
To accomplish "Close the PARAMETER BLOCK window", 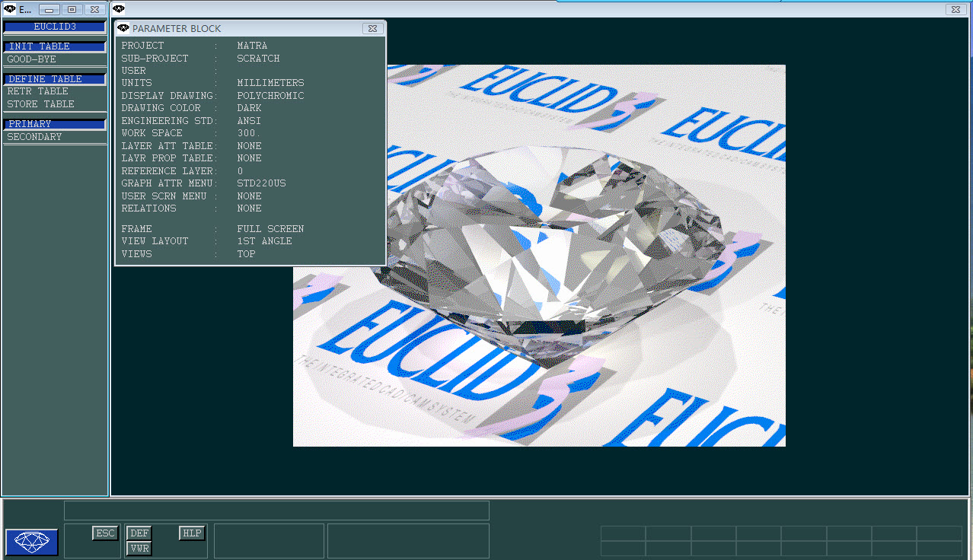I will point(372,28).
